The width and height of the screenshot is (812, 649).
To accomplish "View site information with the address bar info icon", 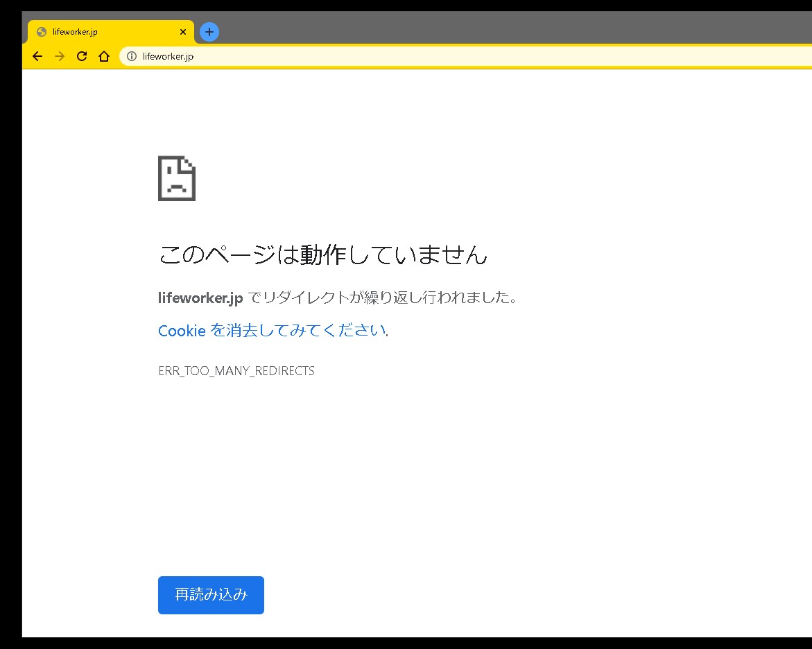I will 132,56.
